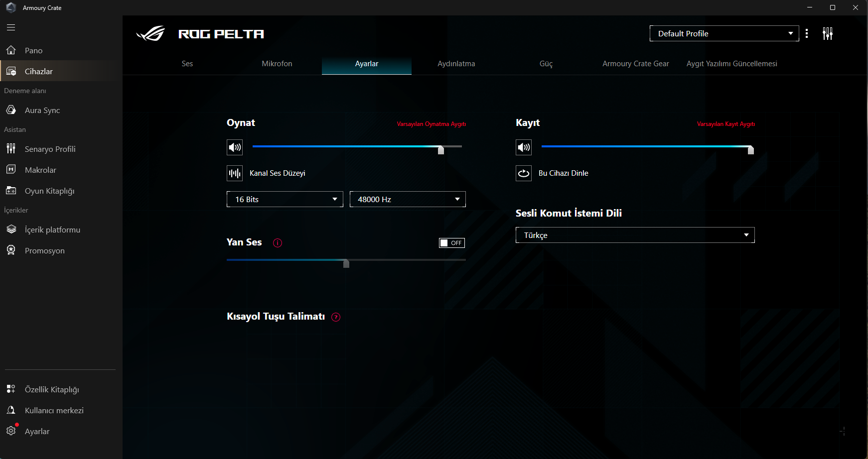
Task: Show Yan Ses info icon
Action: [x=278, y=243]
